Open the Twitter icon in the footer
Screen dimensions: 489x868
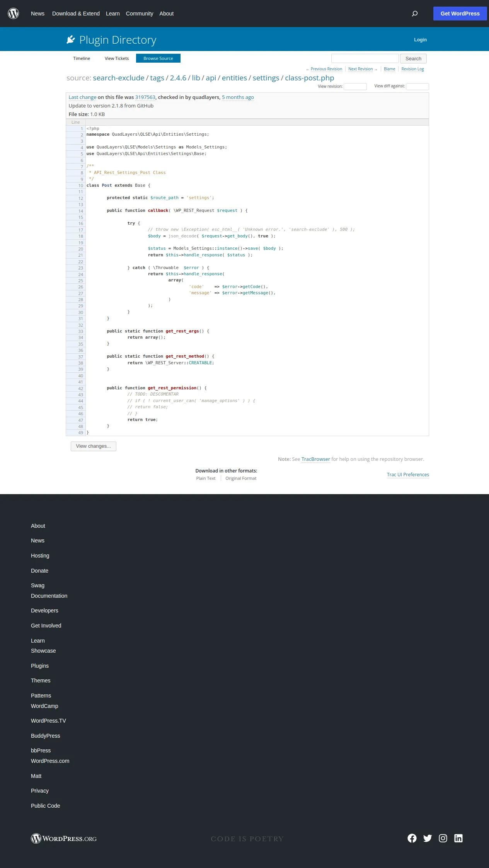(428, 838)
